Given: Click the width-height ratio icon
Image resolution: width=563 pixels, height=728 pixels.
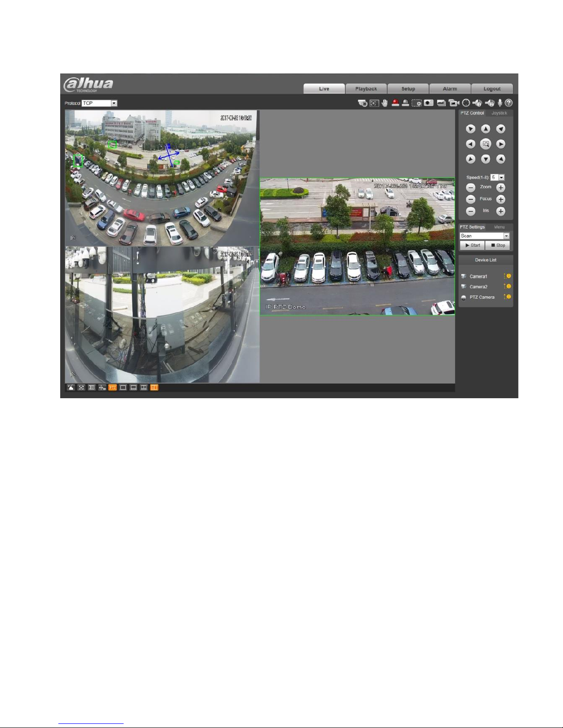Looking at the screenshot, I should click(x=102, y=388).
